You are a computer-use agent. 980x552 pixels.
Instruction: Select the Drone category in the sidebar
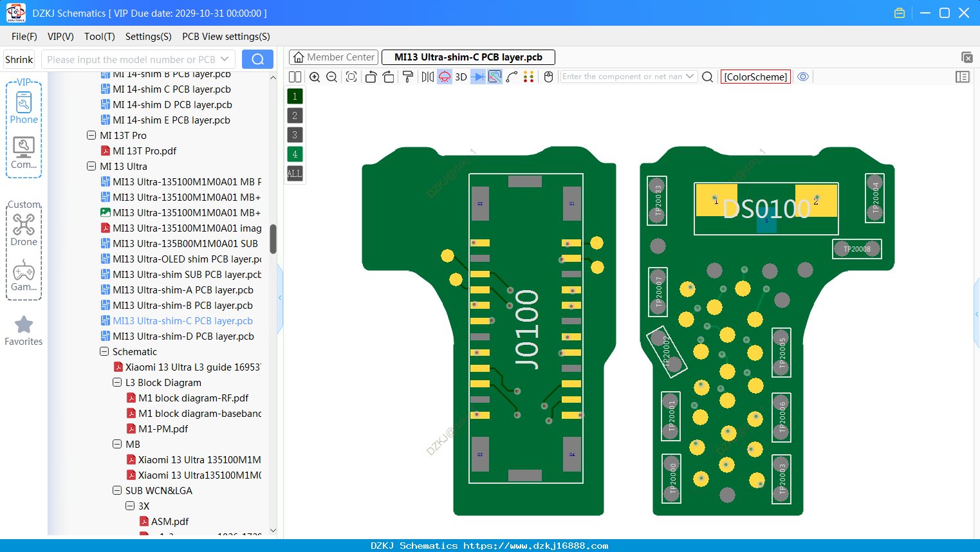click(24, 230)
